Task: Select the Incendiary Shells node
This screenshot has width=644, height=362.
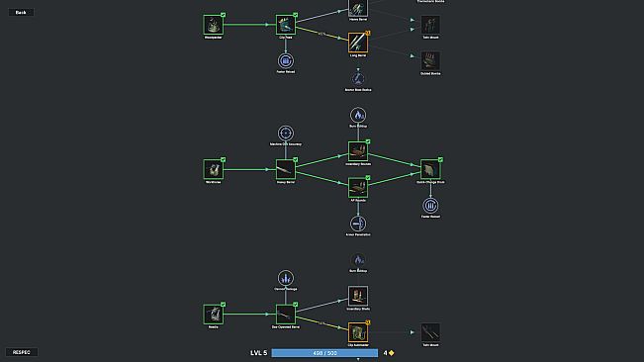Action: (358, 297)
